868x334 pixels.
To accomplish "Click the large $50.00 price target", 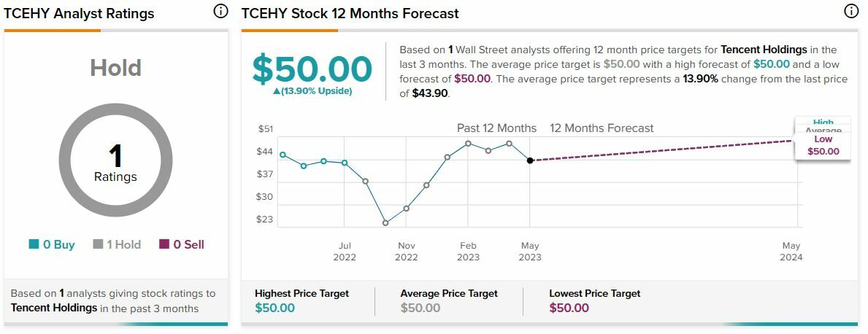I will coord(312,69).
